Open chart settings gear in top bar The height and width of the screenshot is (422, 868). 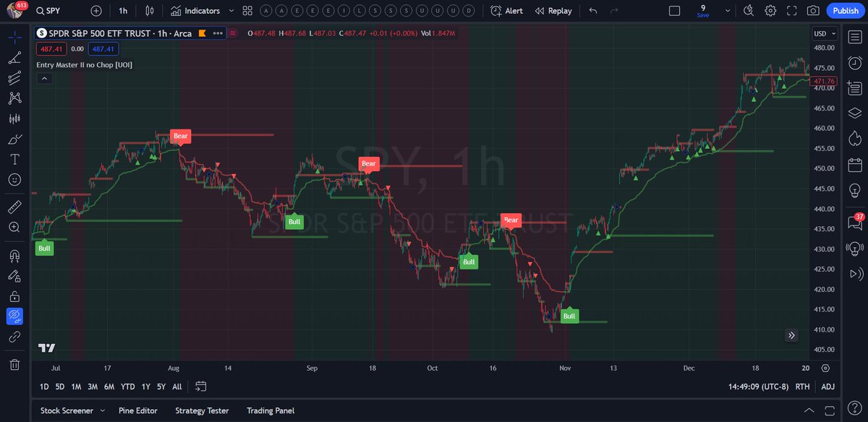[x=770, y=11]
